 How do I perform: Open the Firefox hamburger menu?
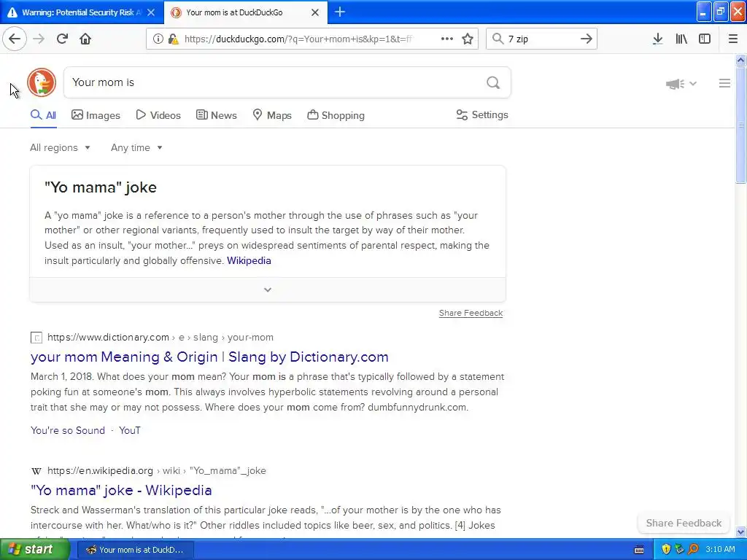(x=732, y=39)
